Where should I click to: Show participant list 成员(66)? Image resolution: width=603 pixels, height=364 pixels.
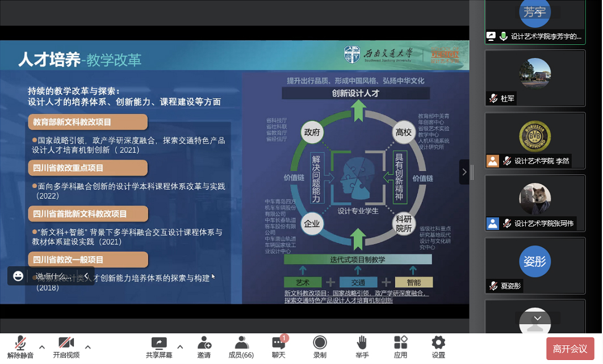tap(241, 347)
